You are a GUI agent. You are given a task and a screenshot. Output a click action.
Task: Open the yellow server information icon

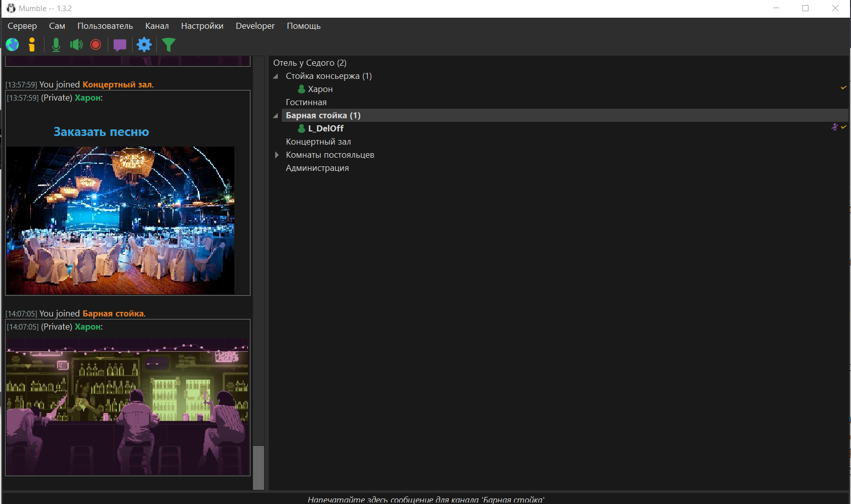pos(32,45)
